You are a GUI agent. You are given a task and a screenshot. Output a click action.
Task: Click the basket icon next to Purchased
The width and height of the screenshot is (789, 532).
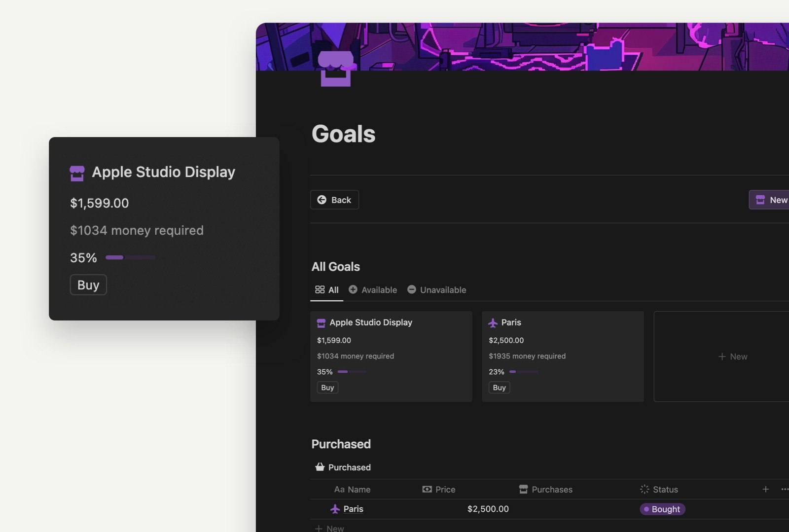320,467
